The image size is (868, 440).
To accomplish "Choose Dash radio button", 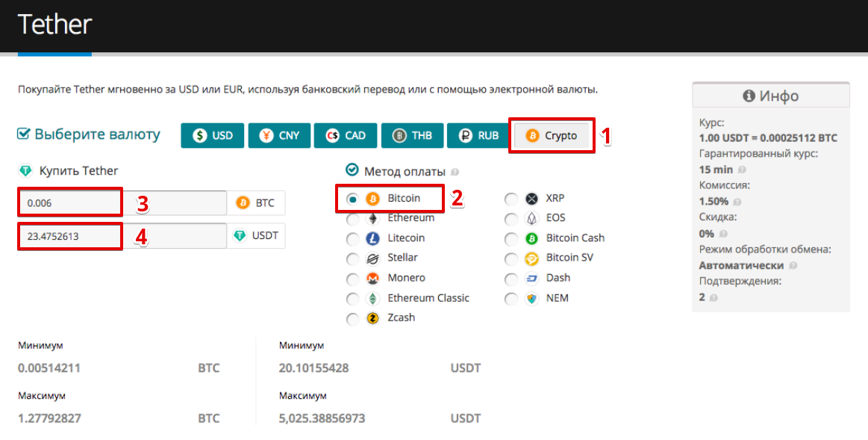I will (511, 279).
